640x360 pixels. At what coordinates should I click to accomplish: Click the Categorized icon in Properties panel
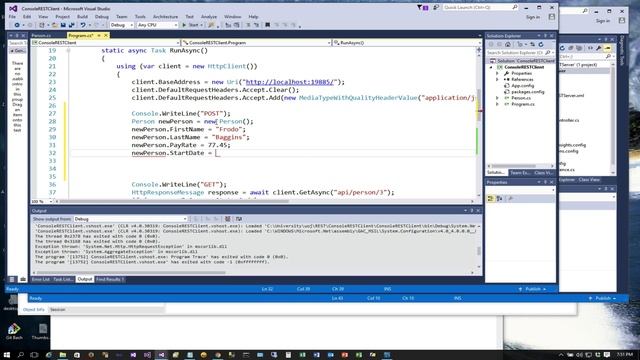click(x=491, y=199)
